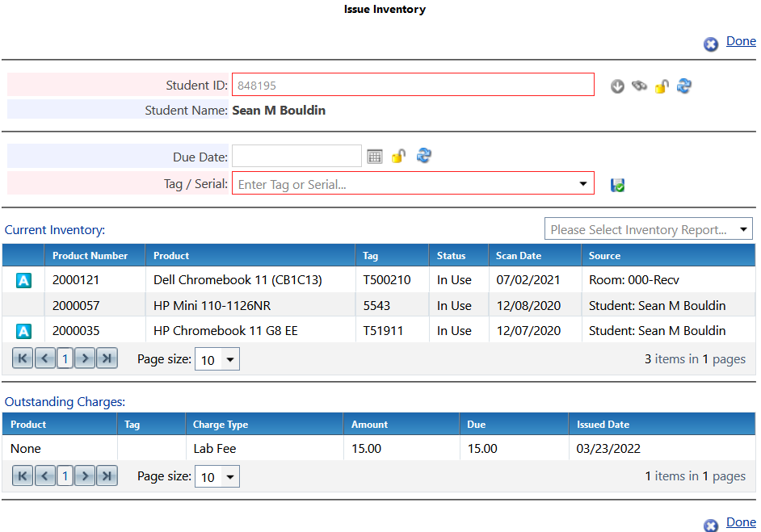Go to next page in Outstanding Charges pager
This screenshot has height=532, width=761.
pos(85,475)
